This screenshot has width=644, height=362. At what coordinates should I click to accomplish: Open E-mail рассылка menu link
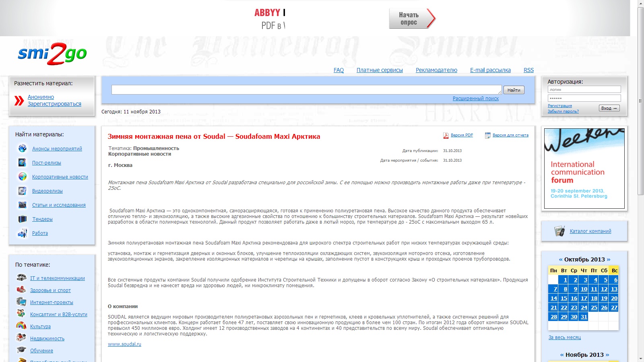490,70
